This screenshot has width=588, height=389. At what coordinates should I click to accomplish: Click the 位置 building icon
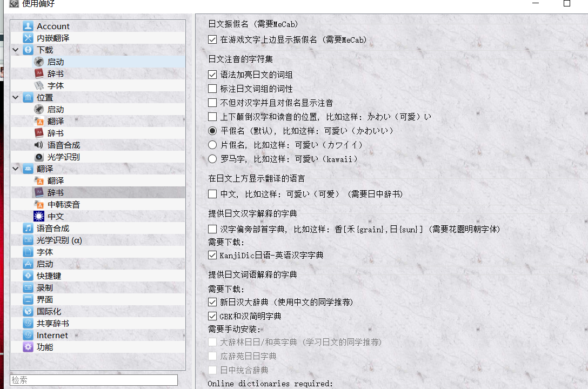pos(28,97)
